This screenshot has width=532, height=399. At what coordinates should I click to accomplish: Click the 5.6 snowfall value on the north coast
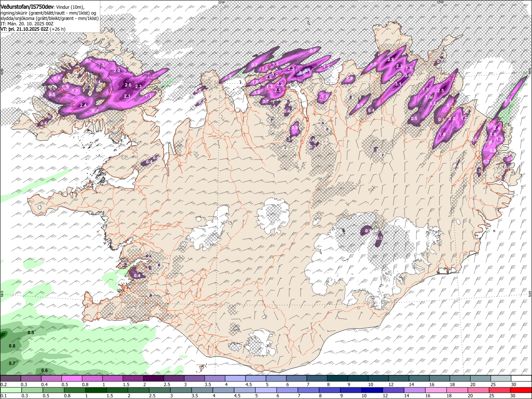coord(303,72)
